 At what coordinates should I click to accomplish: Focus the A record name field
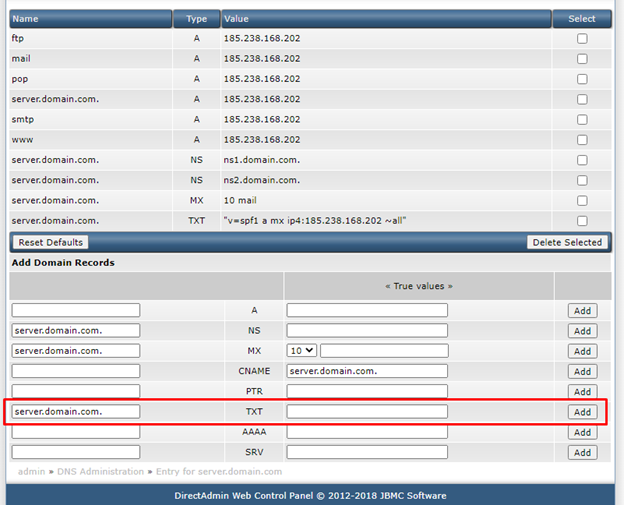pos(76,310)
